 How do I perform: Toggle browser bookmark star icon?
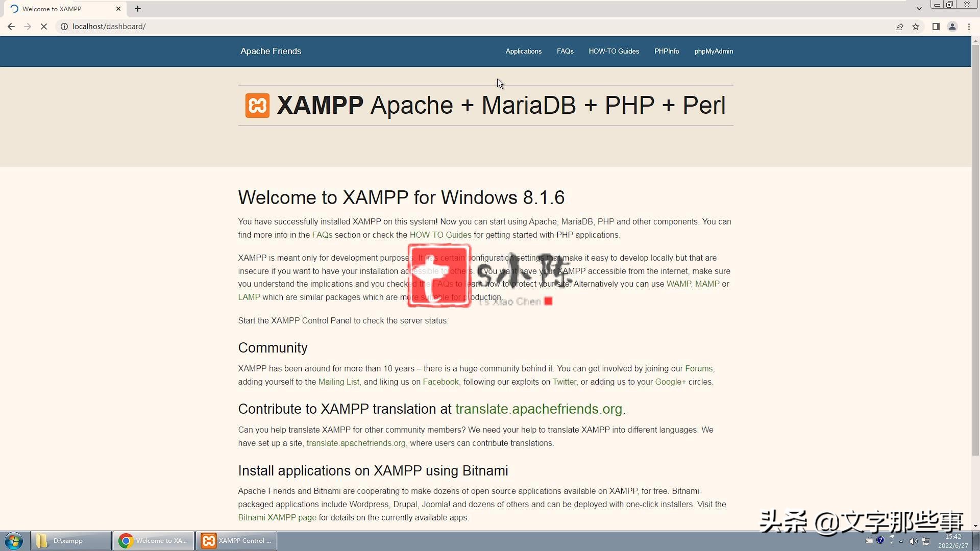coord(917,26)
